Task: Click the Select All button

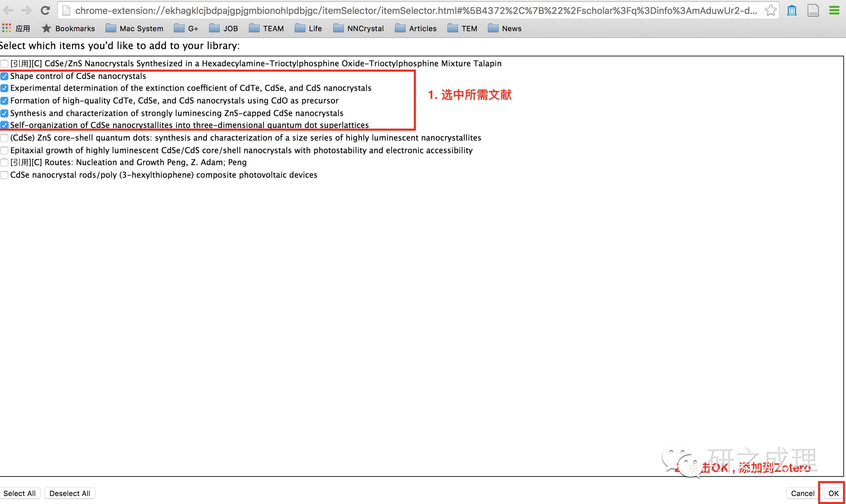Action: point(20,493)
